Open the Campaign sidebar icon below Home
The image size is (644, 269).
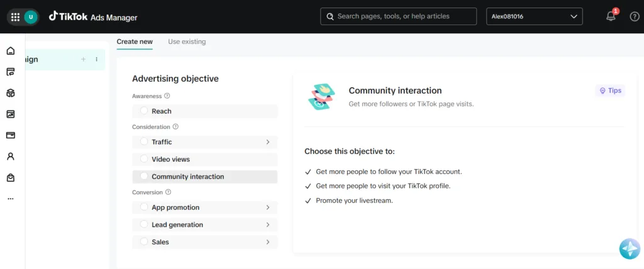(11, 72)
